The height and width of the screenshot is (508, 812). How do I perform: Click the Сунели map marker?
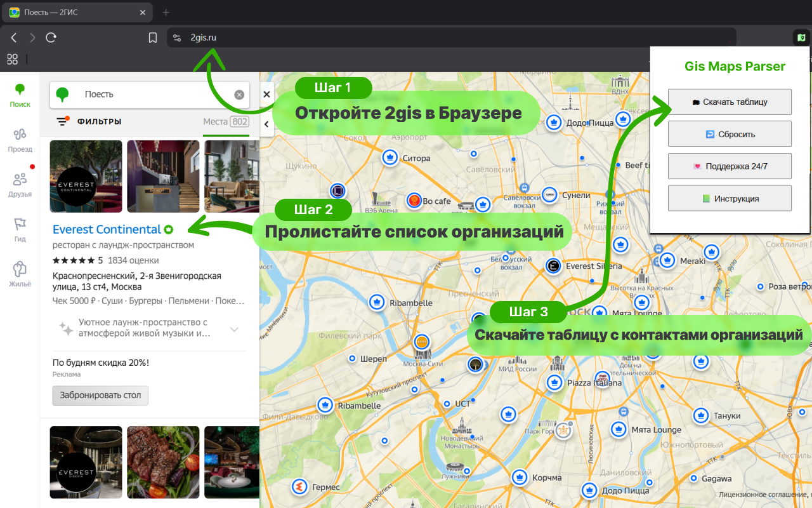click(x=549, y=195)
